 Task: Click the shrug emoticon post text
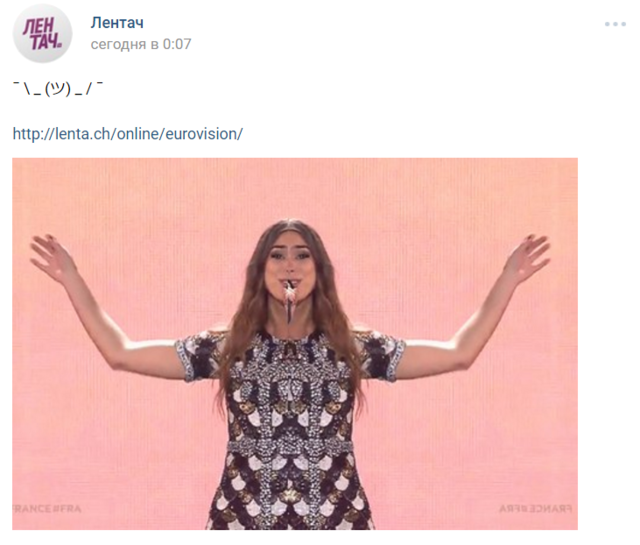click(58, 89)
